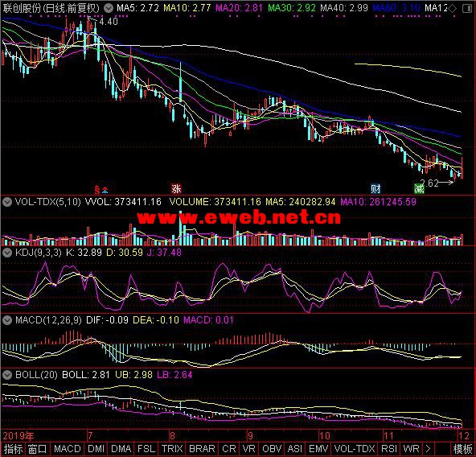Image resolution: width=476 pixels, height=457 pixels.
Task: Click the diamond icon in the top-right header
Action: pyautogui.click(x=453, y=9)
